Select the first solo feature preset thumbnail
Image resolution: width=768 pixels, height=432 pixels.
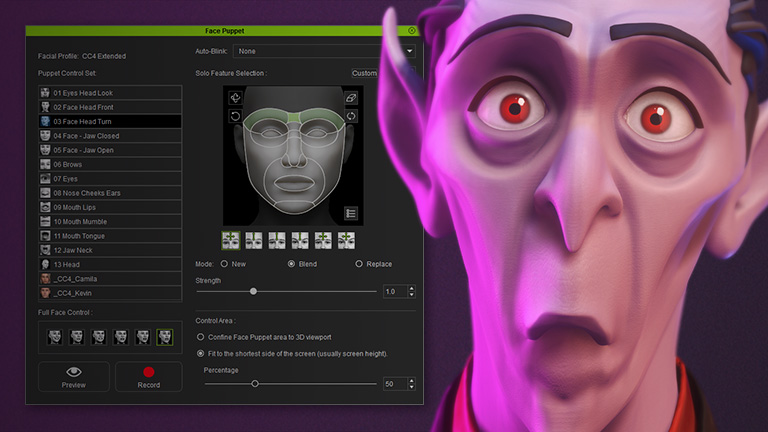click(x=231, y=240)
